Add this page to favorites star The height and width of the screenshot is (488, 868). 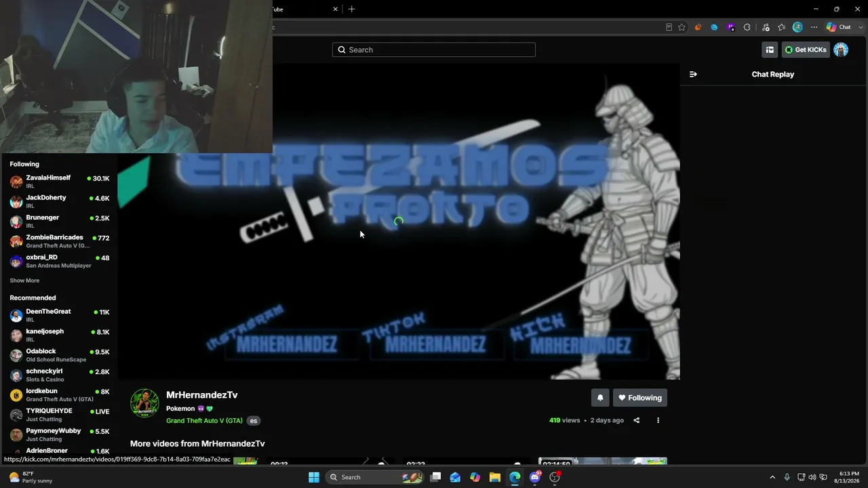pyautogui.click(x=682, y=27)
